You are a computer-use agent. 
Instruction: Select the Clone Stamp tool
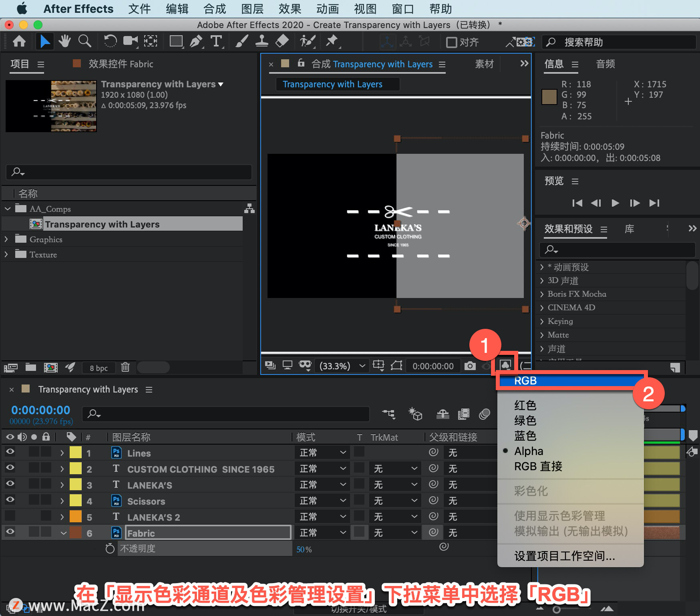(262, 41)
